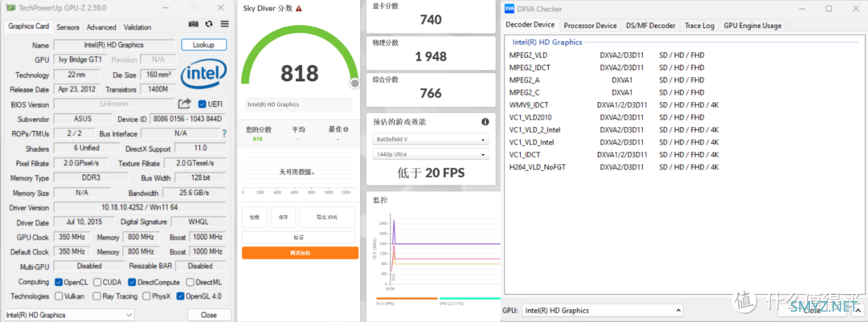Click the Intel logo in GPU-Z
Image resolution: width=868 pixels, height=322 pixels.
pos(203,74)
